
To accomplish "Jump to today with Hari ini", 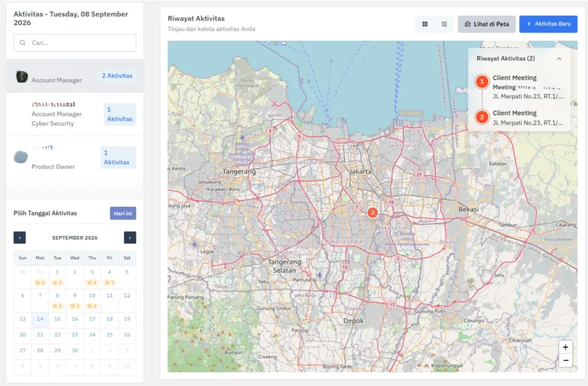I will [123, 213].
